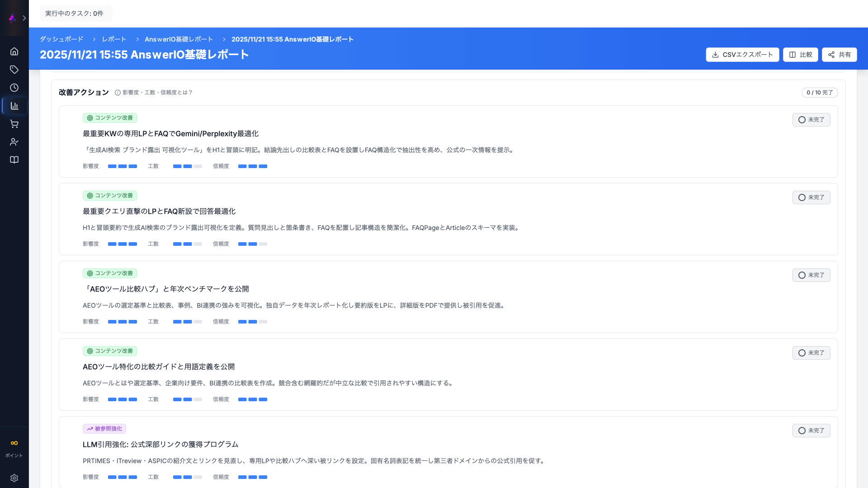Open the AnswerIO基礎レポート breadcrumb
Screen dimensions: 868x488
point(179,39)
